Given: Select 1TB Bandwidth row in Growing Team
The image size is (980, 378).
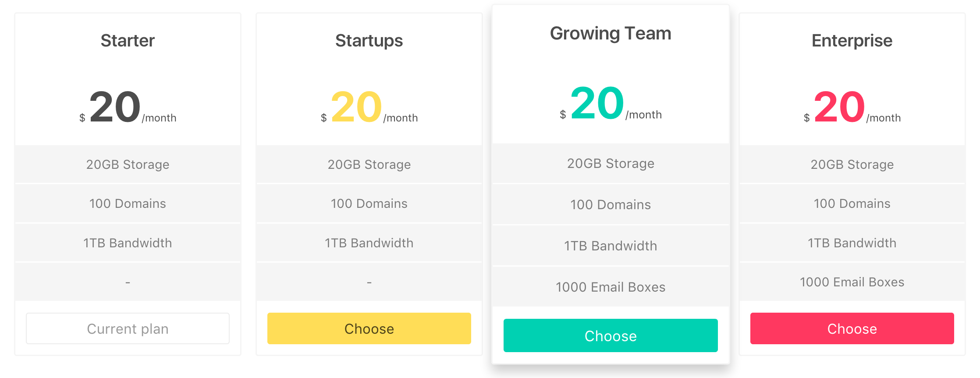Looking at the screenshot, I should [611, 246].
